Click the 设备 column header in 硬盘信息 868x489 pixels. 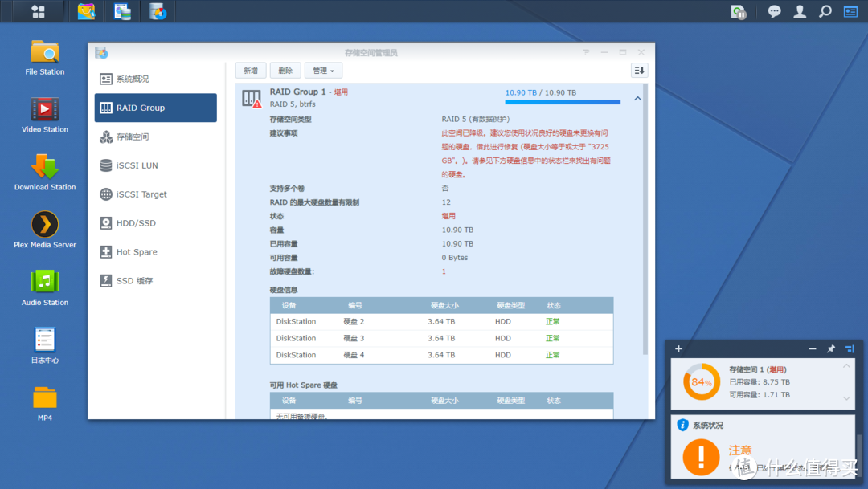(289, 305)
